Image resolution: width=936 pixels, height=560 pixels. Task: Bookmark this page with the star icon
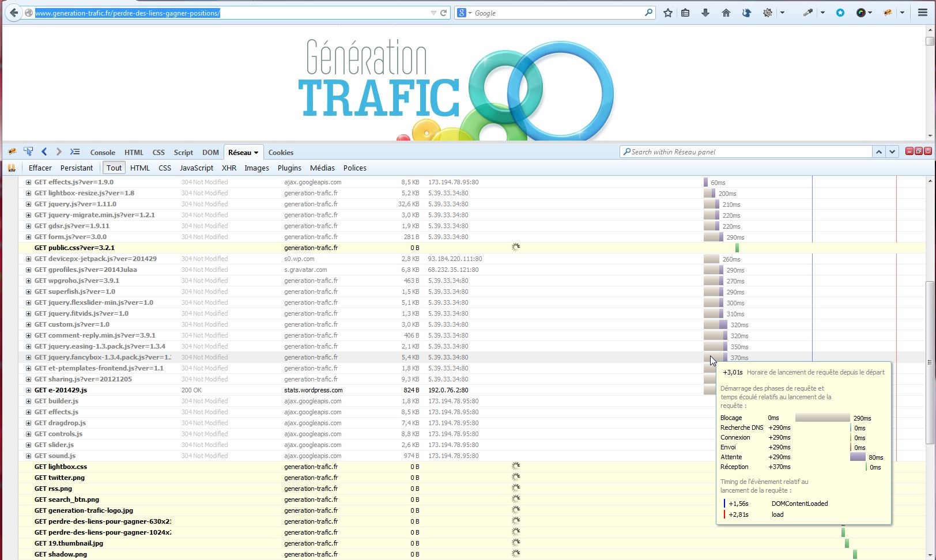(x=667, y=13)
